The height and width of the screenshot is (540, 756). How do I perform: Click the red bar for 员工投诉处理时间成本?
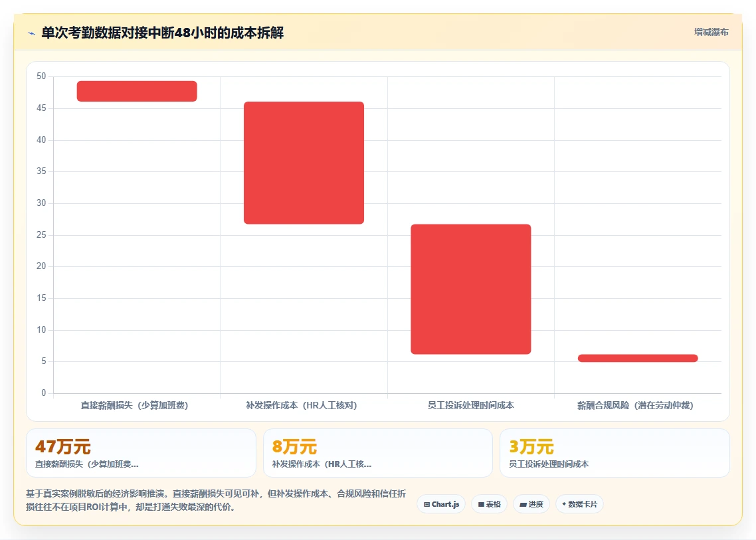(470, 290)
